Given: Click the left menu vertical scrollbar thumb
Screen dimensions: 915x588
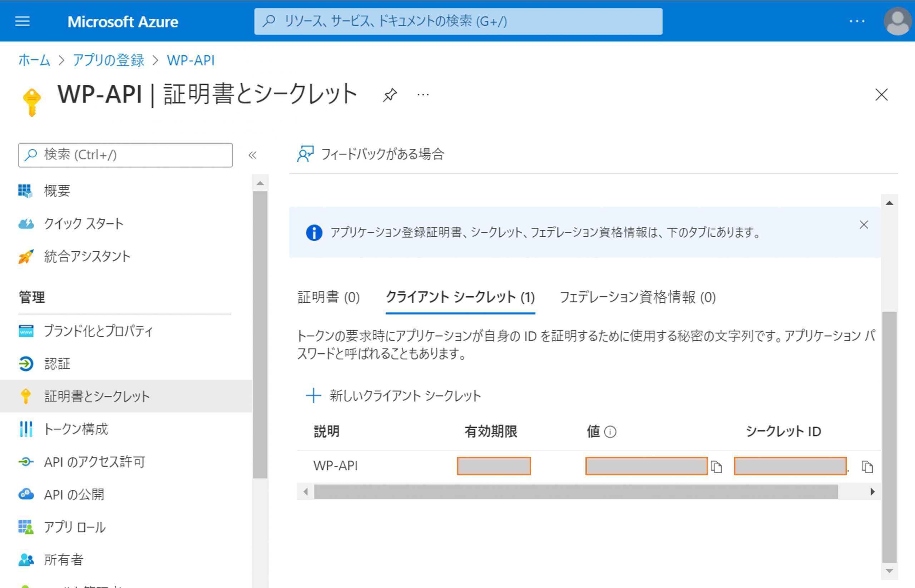Looking at the screenshot, I should 260,335.
